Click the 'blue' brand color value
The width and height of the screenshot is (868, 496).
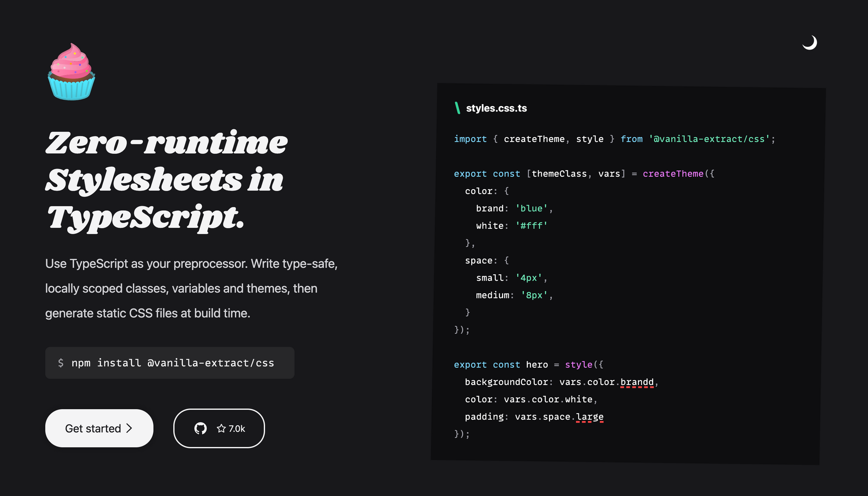(x=531, y=208)
